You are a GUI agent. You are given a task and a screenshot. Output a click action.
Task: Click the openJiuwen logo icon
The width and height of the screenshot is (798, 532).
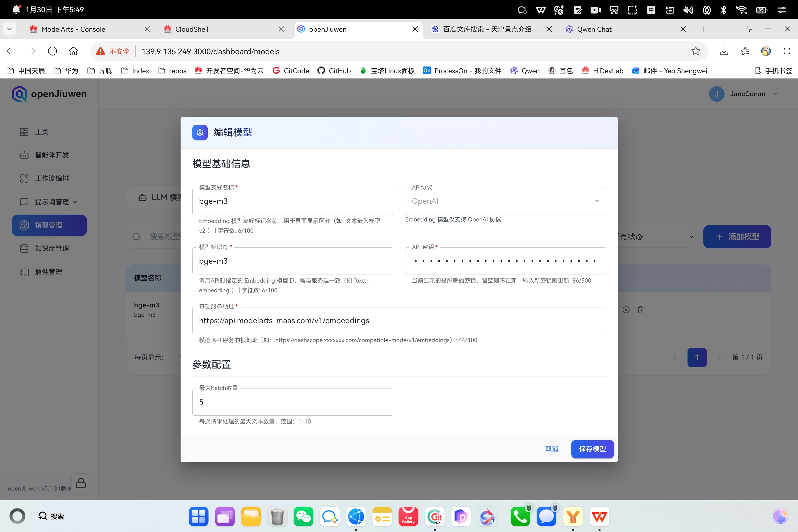(19, 94)
